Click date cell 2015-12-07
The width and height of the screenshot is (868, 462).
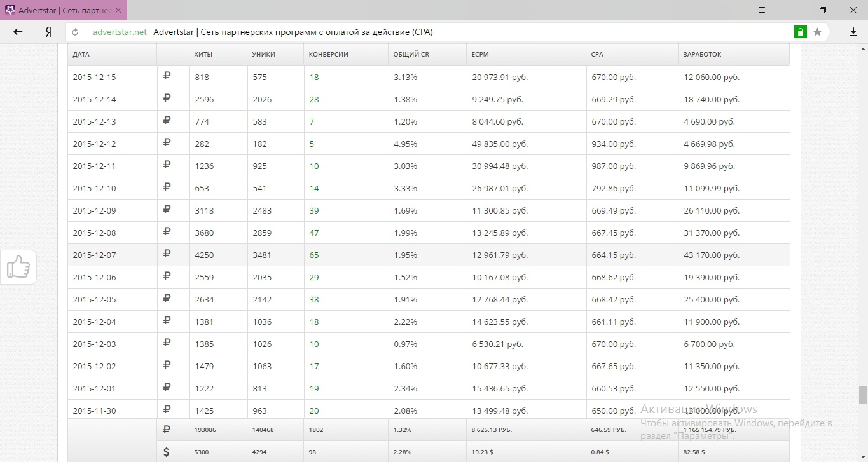(94, 255)
